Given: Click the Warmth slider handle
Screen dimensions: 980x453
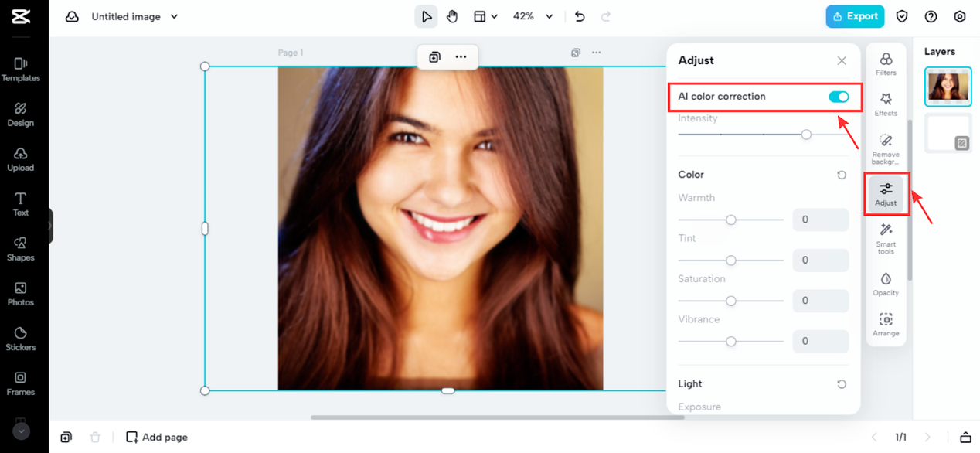Looking at the screenshot, I should (730, 220).
